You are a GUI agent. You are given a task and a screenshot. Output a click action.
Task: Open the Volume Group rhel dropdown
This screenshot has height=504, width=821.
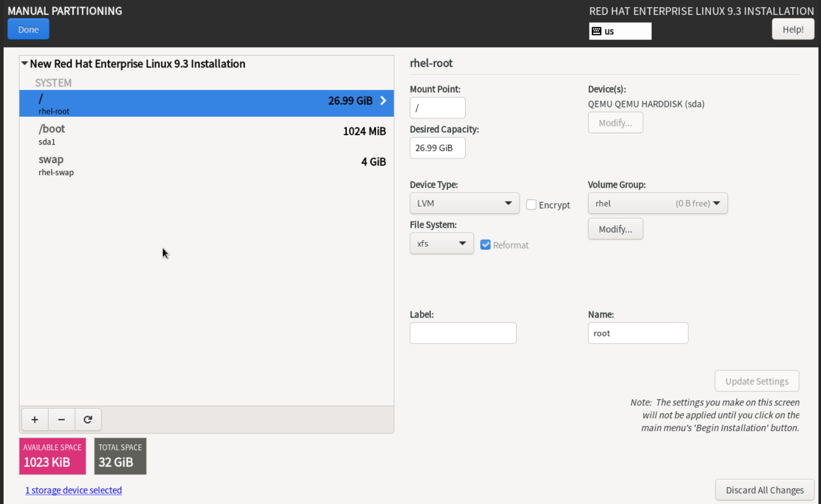tap(657, 203)
